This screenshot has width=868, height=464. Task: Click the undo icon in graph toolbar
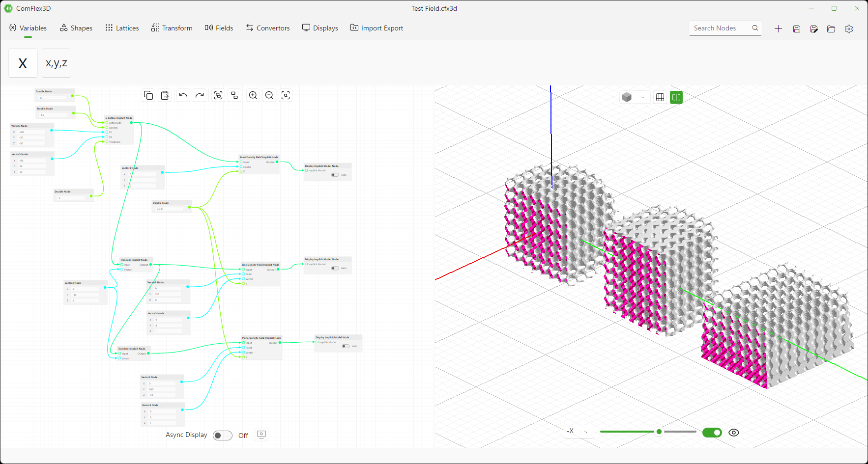[x=183, y=95]
